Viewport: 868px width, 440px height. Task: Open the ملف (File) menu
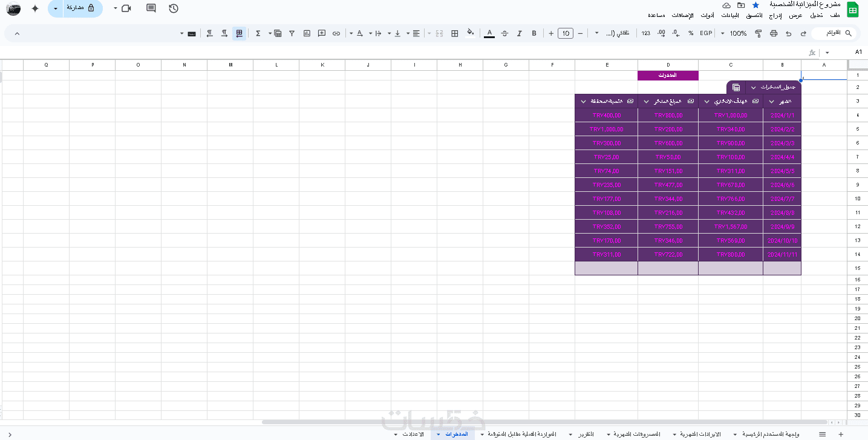coord(835,15)
